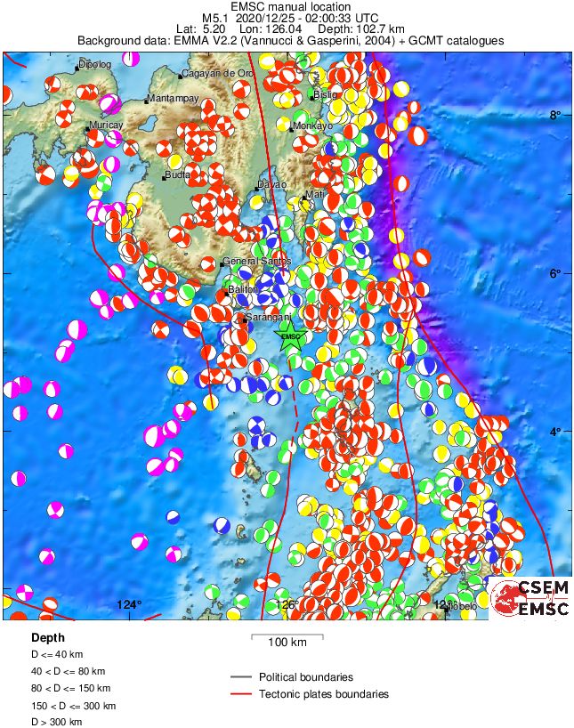This screenshot has height=728, width=574.
Task: Click the 'Tectonic plates boundaries' legend label
Action: pos(324,694)
